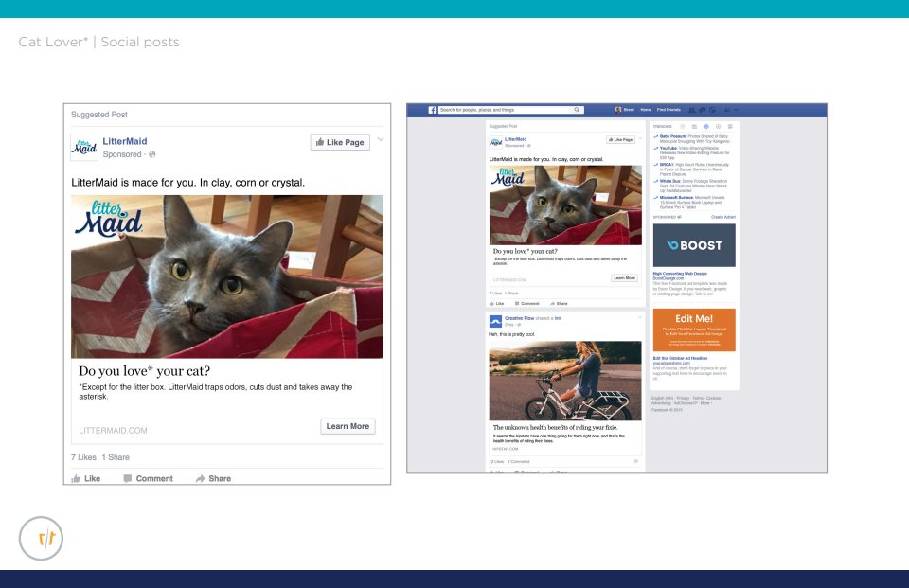This screenshot has height=588, width=909.
Task: Click LitterMaid logo avatar in the large post
Action: pyautogui.click(x=84, y=148)
